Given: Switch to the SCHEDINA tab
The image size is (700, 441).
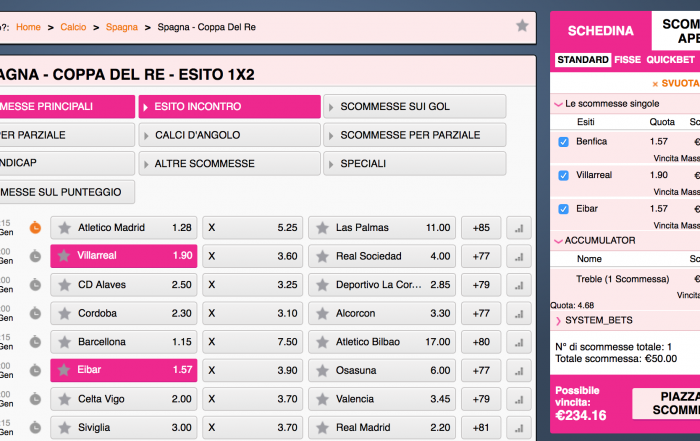Looking at the screenshot, I should [x=600, y=31].
